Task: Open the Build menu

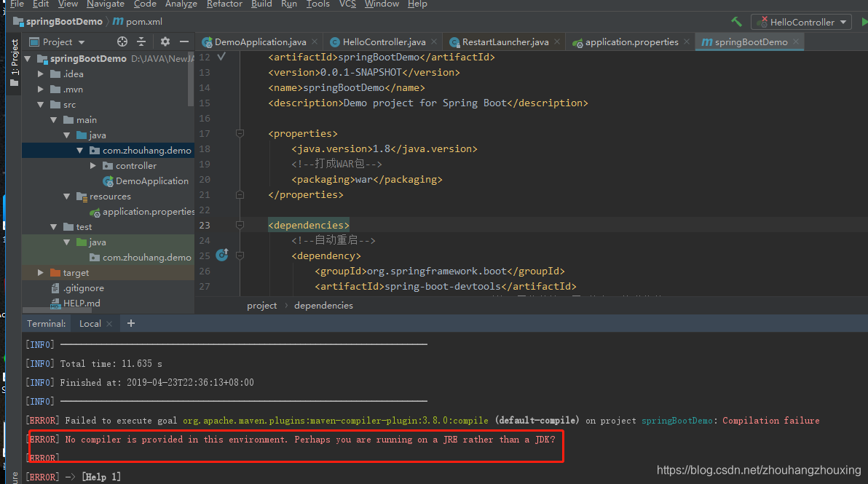Action: (x=261, y=4)
